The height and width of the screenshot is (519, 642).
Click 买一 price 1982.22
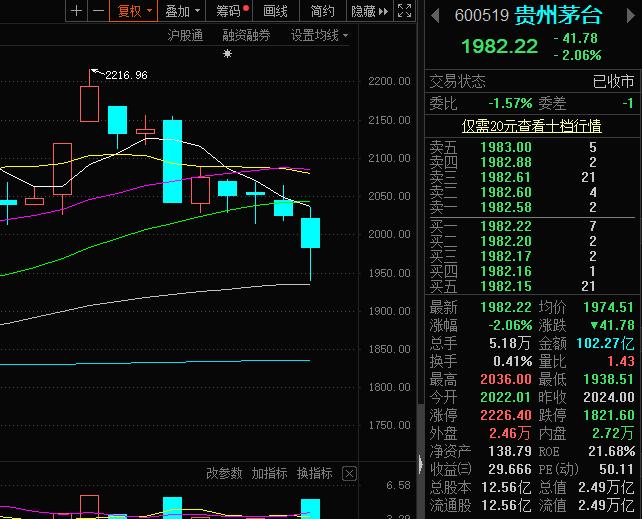(x=506, y=226)
